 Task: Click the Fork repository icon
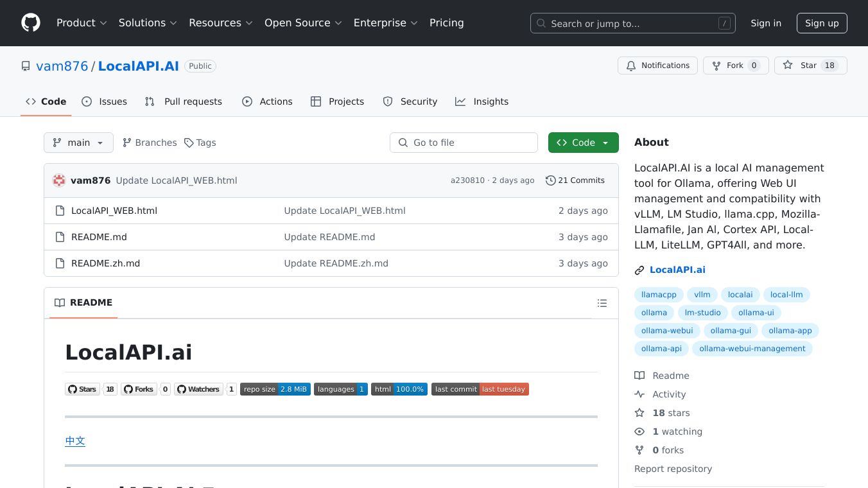click(716, 65)
